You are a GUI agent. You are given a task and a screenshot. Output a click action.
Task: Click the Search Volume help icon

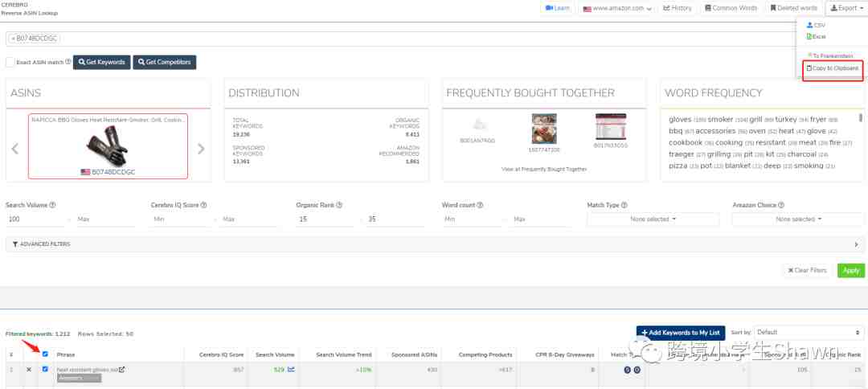(52, 205)
